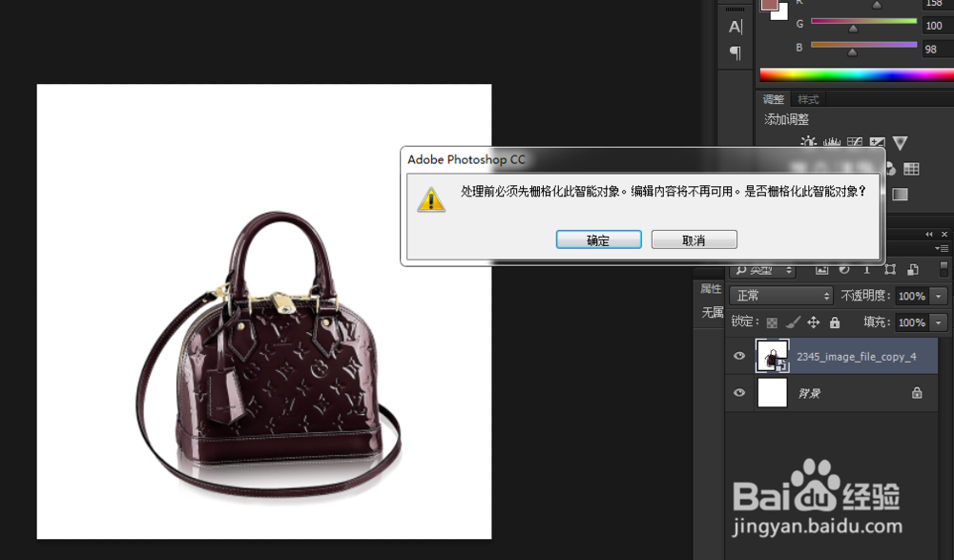Filter layers by type layers
954x560 pixels.
[x=866, y=269]
